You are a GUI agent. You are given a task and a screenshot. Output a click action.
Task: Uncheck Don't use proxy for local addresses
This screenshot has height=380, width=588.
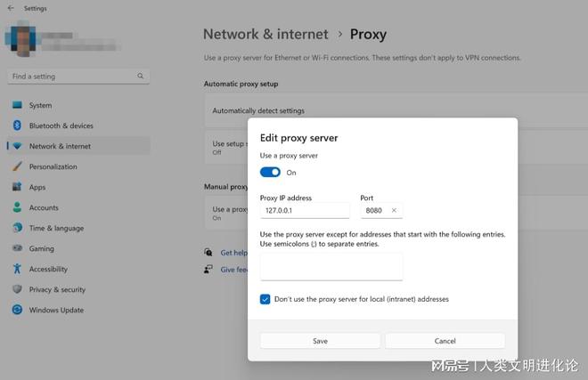tap(265, 299)
